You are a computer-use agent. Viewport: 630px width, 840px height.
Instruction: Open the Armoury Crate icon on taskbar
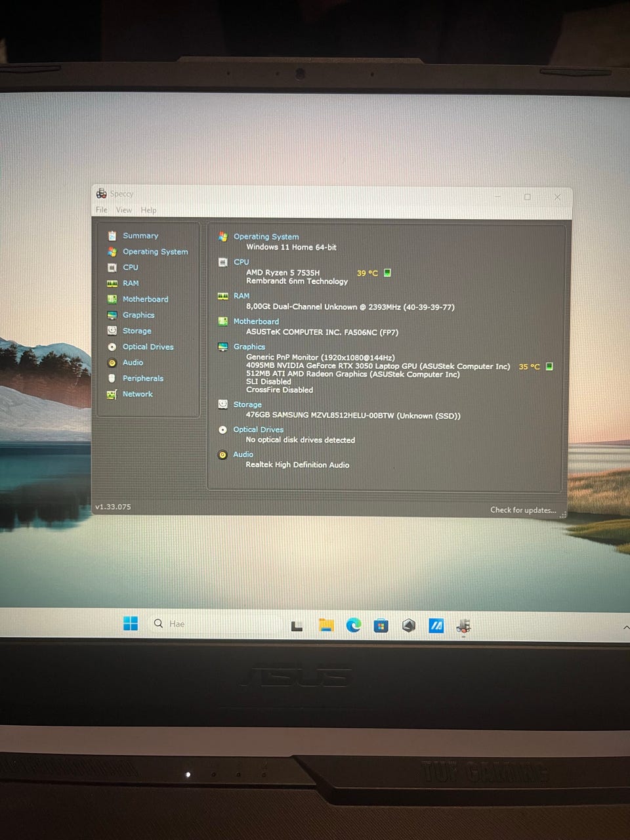[x=408, y=625]
